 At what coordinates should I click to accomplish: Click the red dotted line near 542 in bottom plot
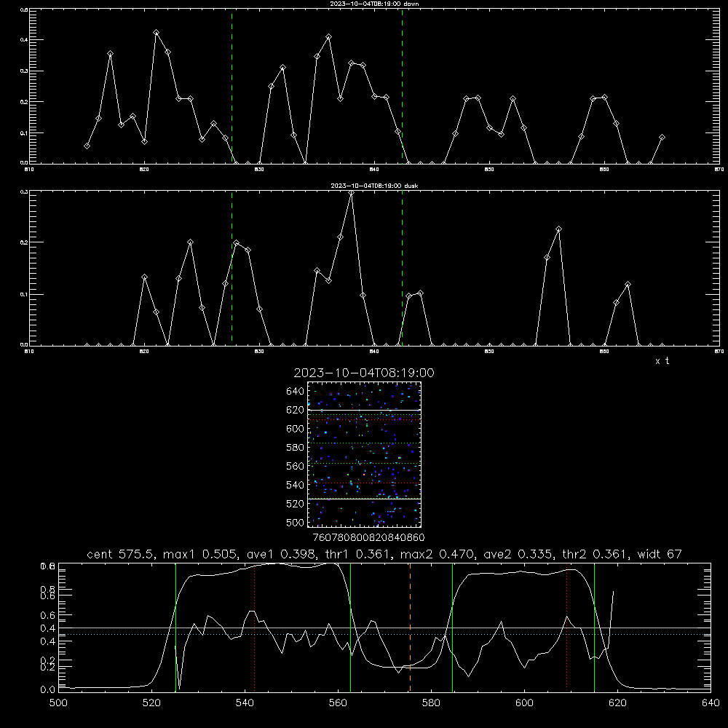[x=254, y=627]
